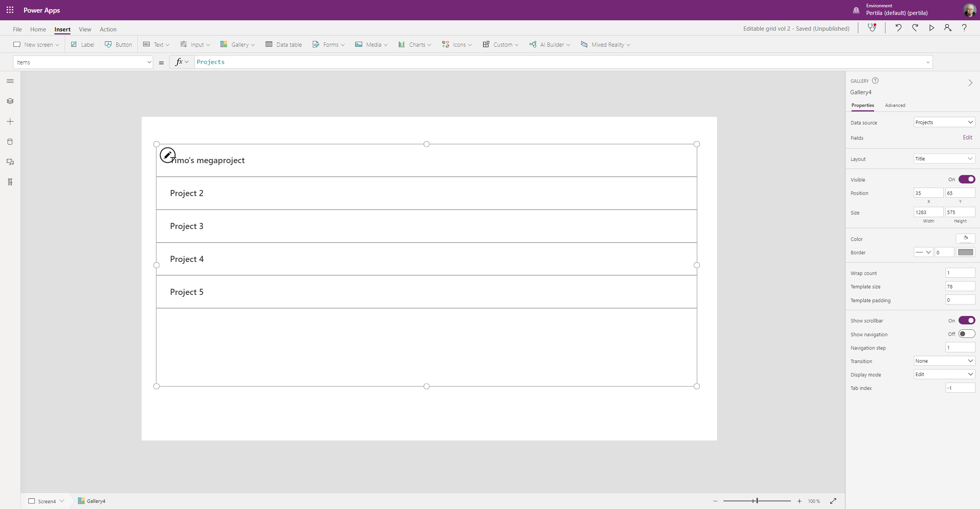Switch to the Advanced tab

[895, 105]
